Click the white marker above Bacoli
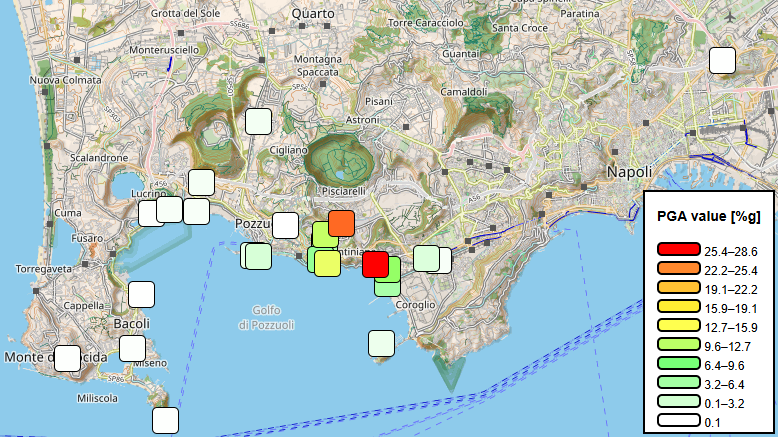This screenshot has width=778, height=437. point(141,295)
